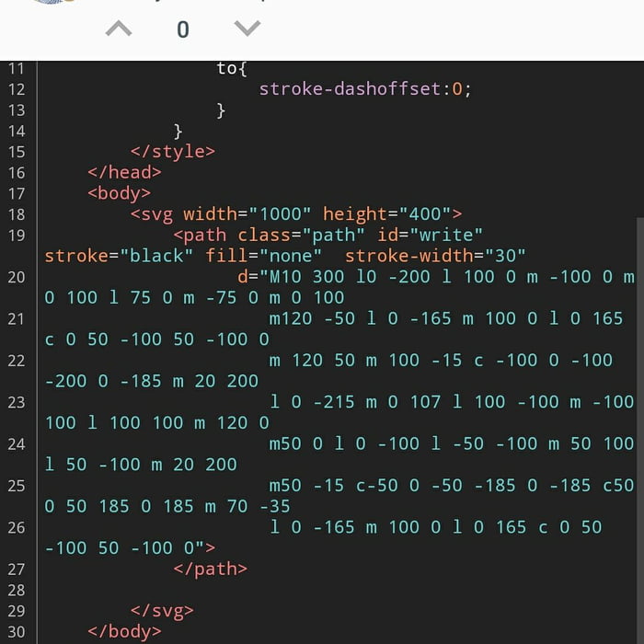Click the closing </body> tag
Screen dimensions: 644x644
(x=124, y=631)
